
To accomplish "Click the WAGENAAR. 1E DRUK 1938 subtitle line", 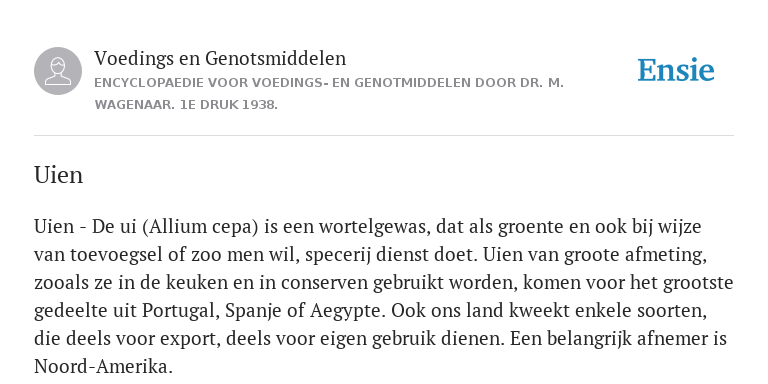I will click(x=186, y=105).
